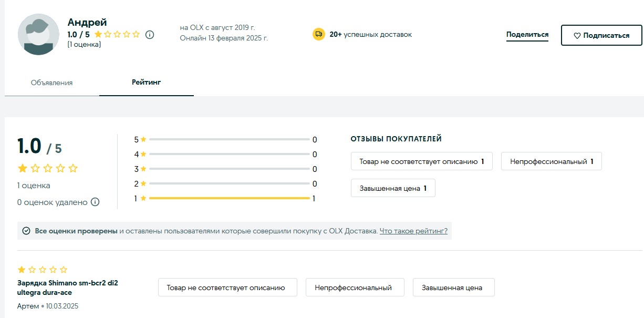Screen dimensions: 644x318
Task: Select Товар не соответствует описанию 1 filter tag
Action: click(421, 161)
